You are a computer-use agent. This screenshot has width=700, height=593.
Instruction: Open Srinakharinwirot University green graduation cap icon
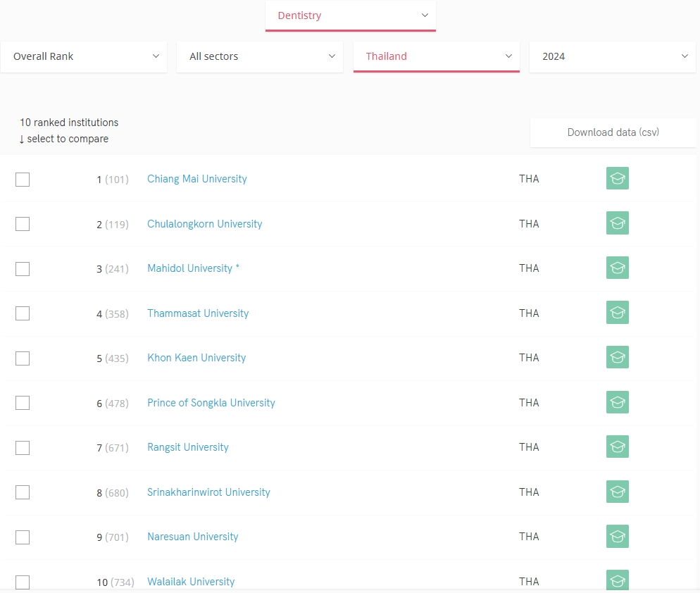618,492
